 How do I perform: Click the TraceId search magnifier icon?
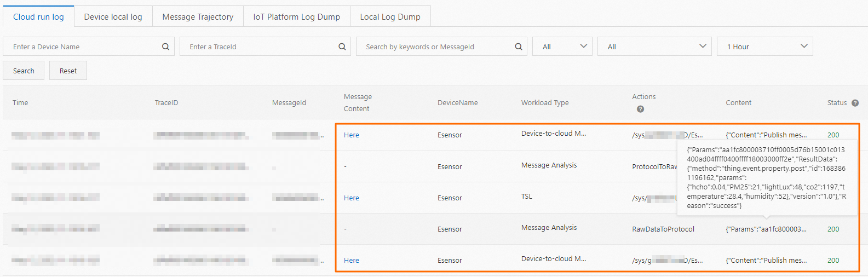point(342,47)
